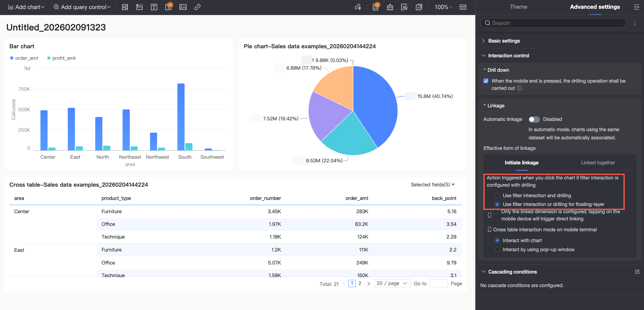The width and height of the screenshot is (644, 310).
Task: Click the profit_amt legend color swatch
Action: [x=49, y=58]
